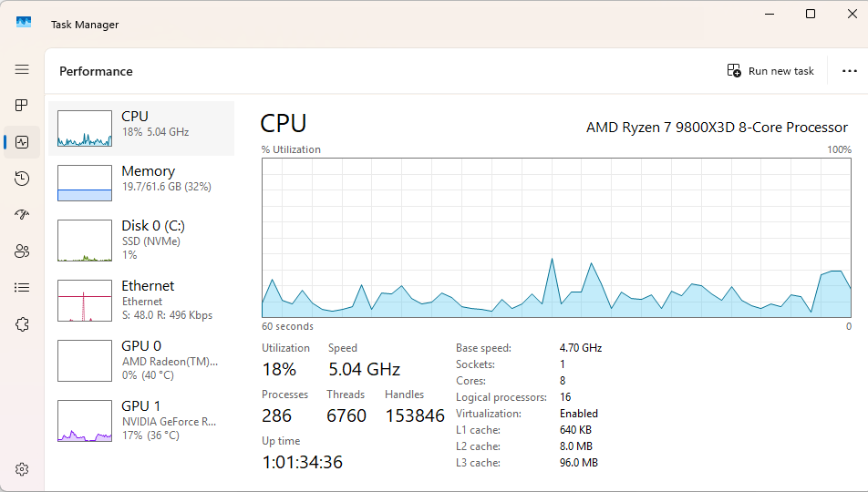Screen dimensions: 868x492
Task: Click the GPU 1 mini graph thumbnail
Action: pyautogui.click(x=85, y=421)
